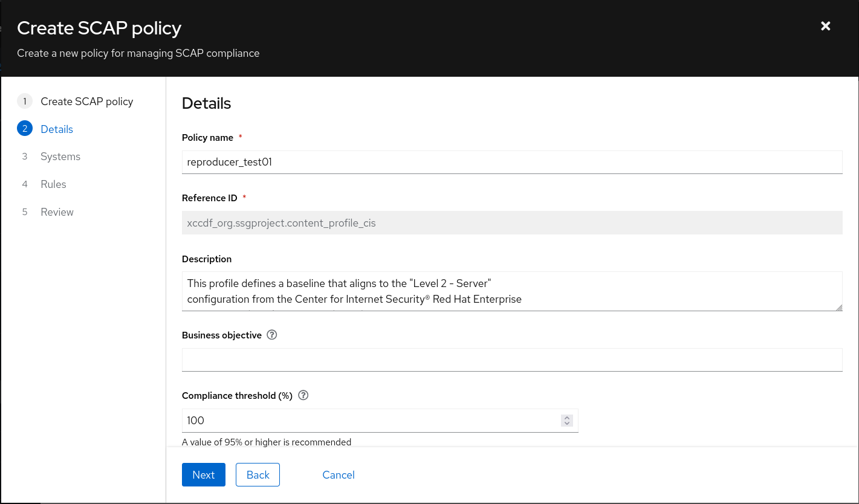This screenshot has width=859, height=504.
Task: Switch to the Review wizard step
Action: click(x=57, y=212)
